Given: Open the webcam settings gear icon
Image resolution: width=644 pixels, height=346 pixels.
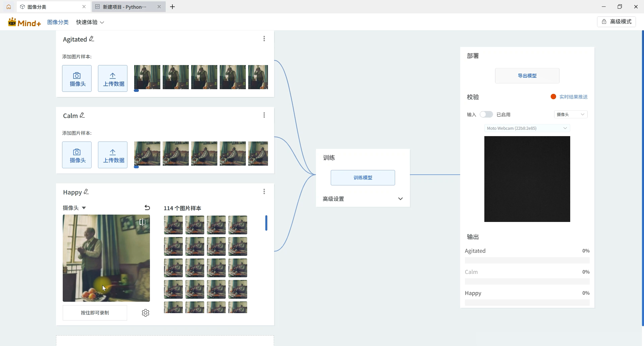Looking at the screenshot, I should (x=146, y=313).
